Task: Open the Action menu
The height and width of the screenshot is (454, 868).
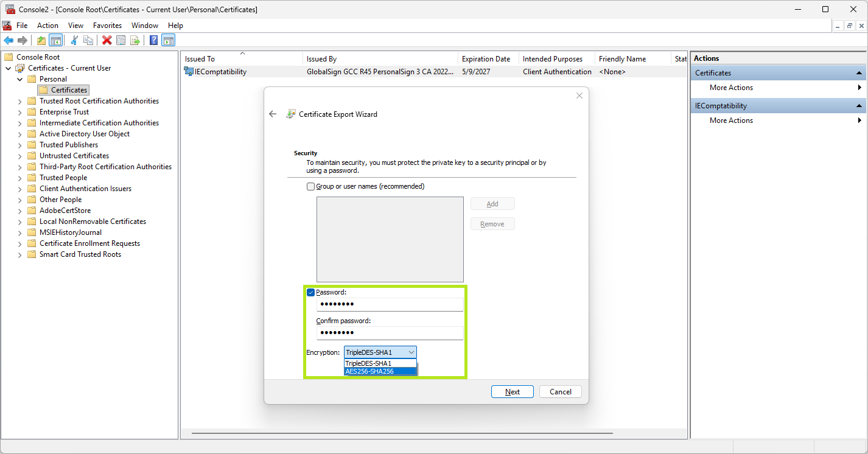Action: [x=47, y=26]
